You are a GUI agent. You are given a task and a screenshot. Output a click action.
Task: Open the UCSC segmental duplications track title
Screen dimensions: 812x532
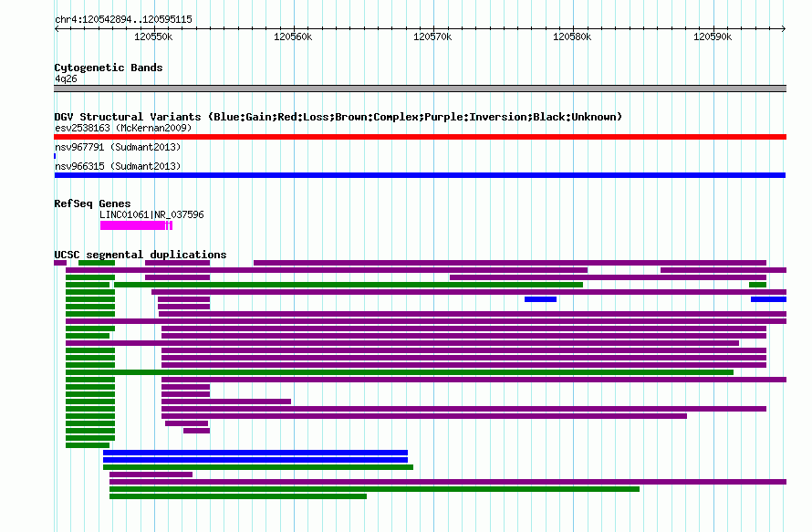[x=141, y=255]
